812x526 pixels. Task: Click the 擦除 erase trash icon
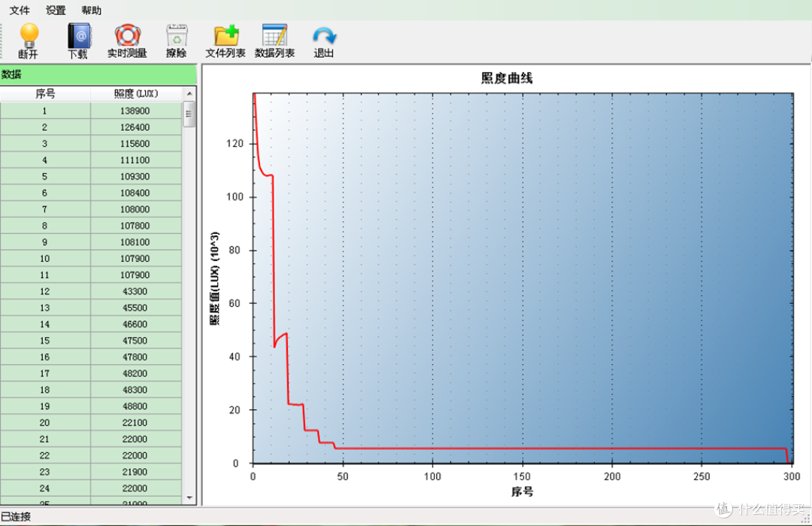click(177, 41)
